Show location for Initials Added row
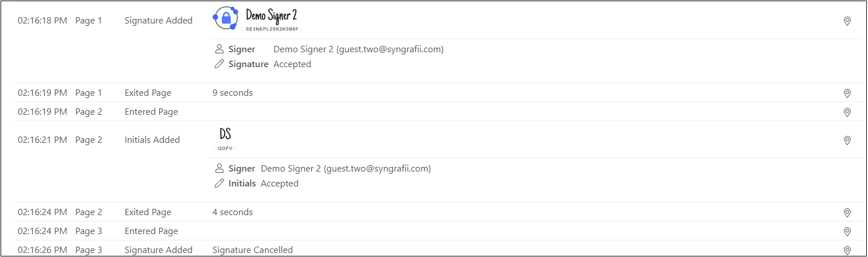Viewport: 868px width, 257px height. coord(847,141)
